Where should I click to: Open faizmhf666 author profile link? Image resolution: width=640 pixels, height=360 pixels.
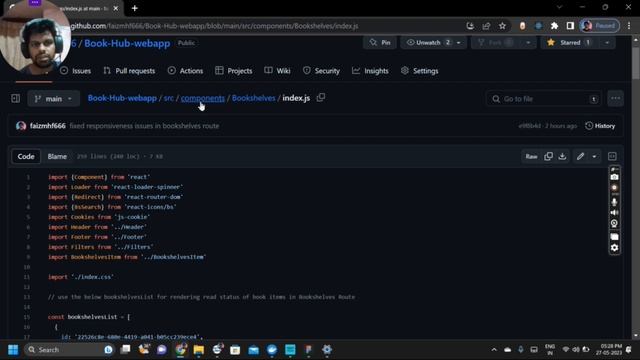coord(47,126)
